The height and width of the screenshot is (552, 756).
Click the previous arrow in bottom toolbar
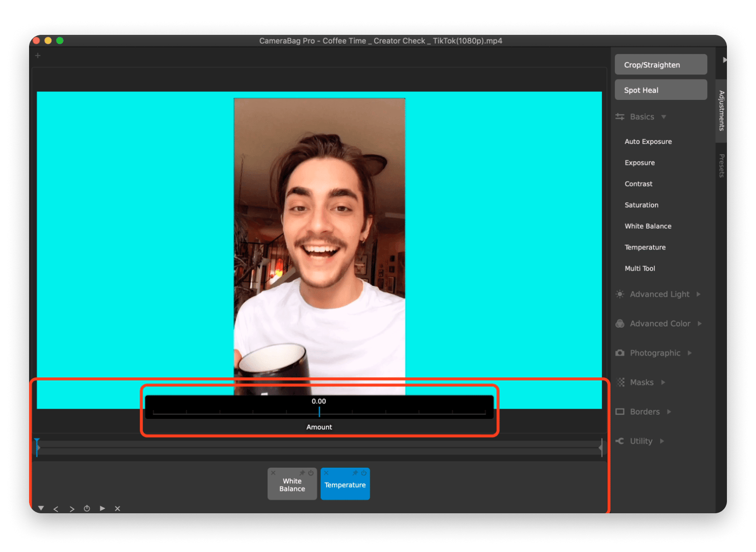(x=56, y=509)
